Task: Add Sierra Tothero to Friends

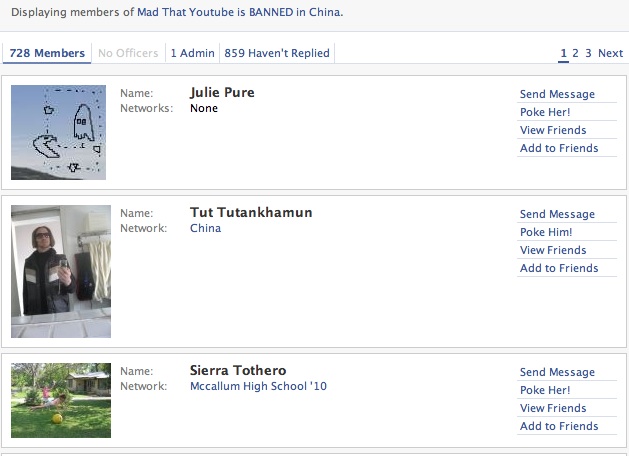Action: pyautogui.click(x=559, y=426)
